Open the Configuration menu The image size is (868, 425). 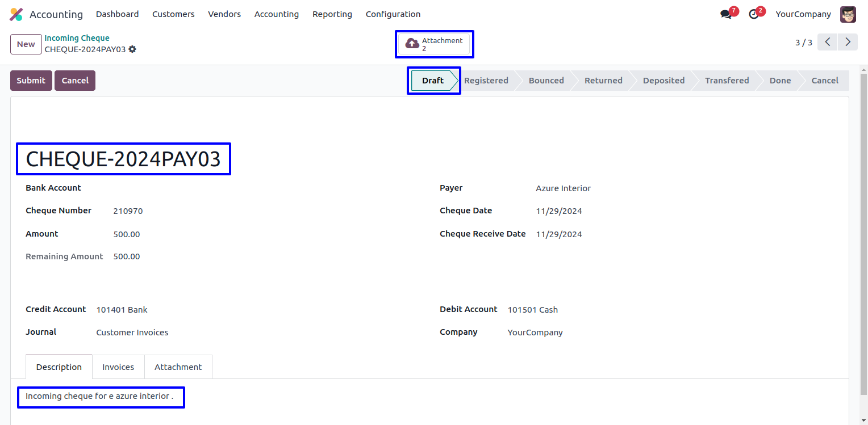pyautogui.click(x=393, y=14)
